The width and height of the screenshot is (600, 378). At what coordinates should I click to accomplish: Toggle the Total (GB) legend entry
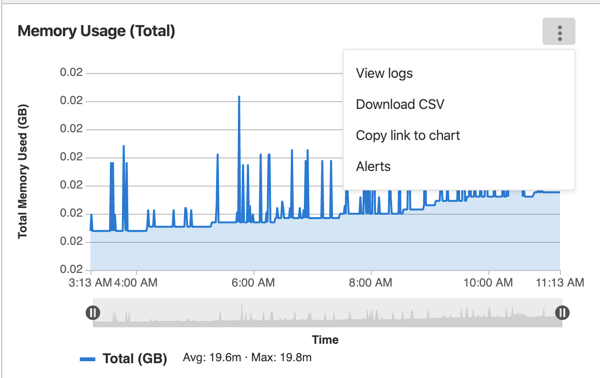tap(123, 358)
